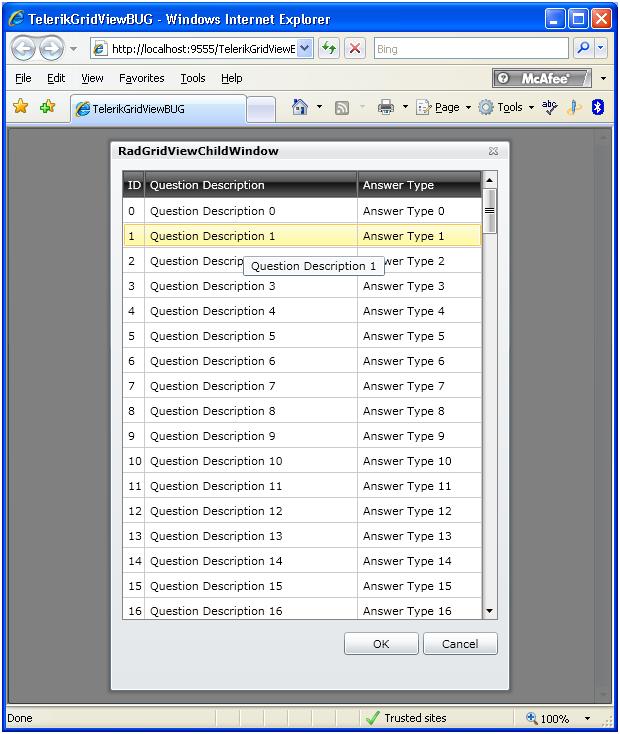Click the magnifier search button
Image resolution: width=620 pixels, height=734 pixels.
click(x=583, y=48)
